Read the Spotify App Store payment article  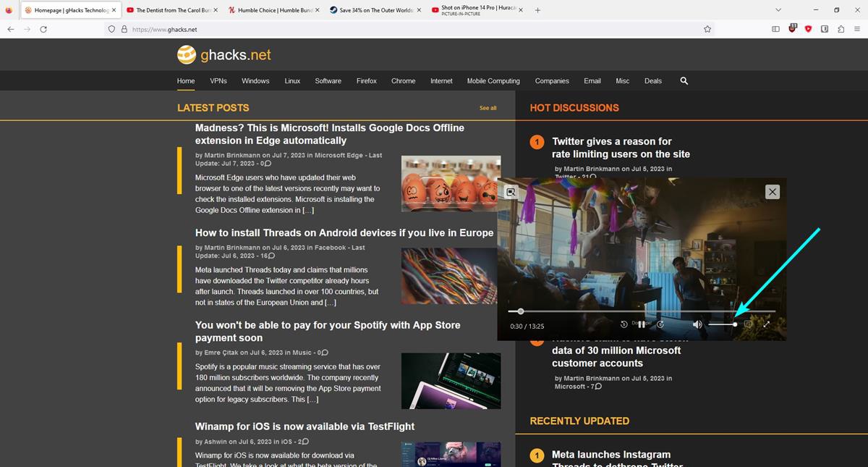[328, 332]
